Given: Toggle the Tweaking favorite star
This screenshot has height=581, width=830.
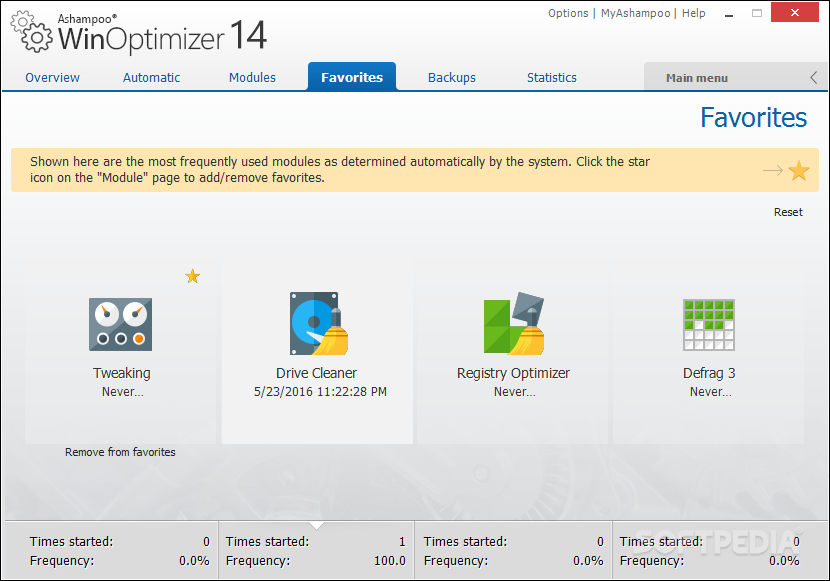Looking at the screenshot, I should (193, 276).
